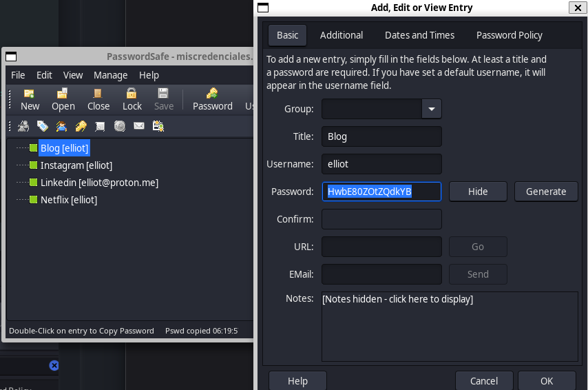Click the Close database door icon

pyautogui.click(x=98, y=99)
